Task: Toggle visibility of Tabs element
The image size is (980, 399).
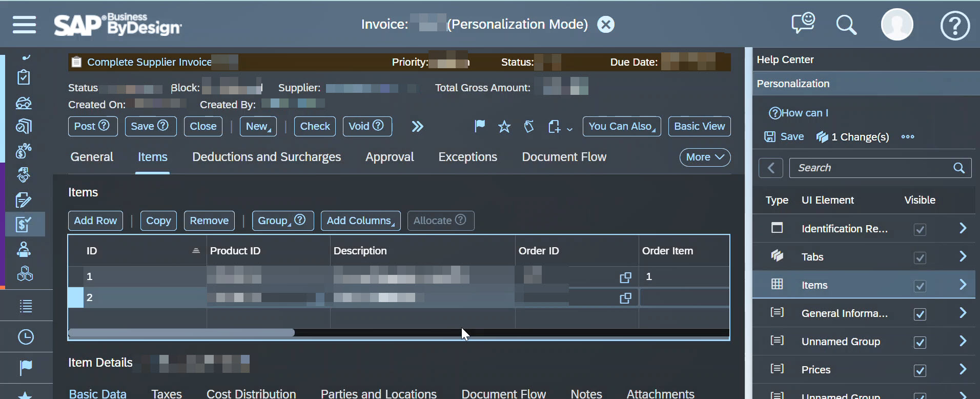Action: coord(920,258)
